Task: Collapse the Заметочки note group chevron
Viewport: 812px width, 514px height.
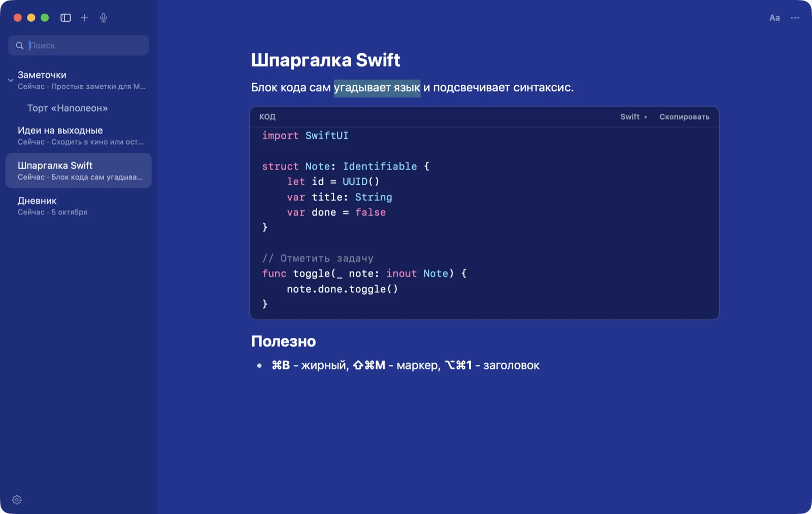Action: pos(11,80)
